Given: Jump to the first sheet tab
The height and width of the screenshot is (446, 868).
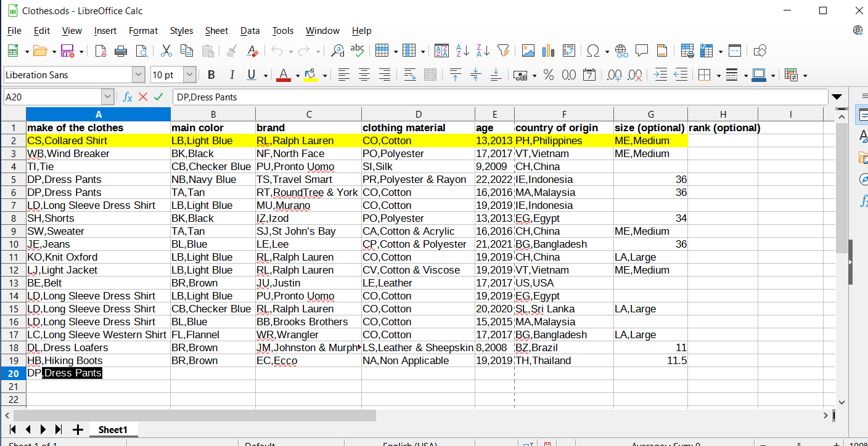Looking at the screenshot, I should (12, 429).
